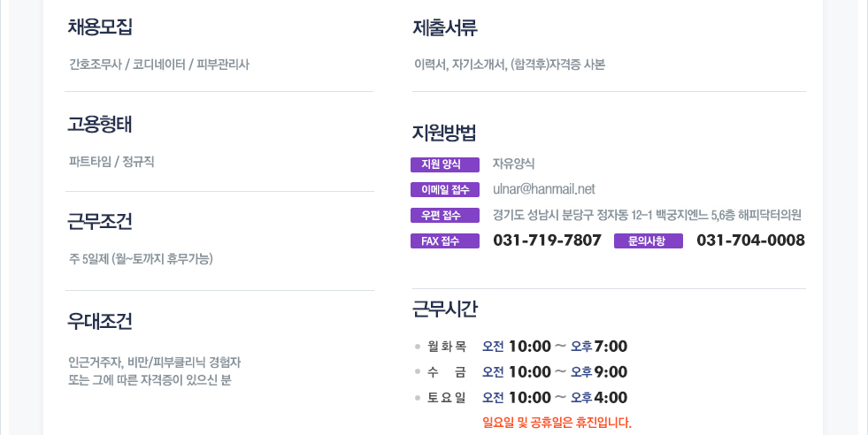Click the 월화목 working hours row
Viewport: 868px width, 435px height.
[x=521, y=347]
